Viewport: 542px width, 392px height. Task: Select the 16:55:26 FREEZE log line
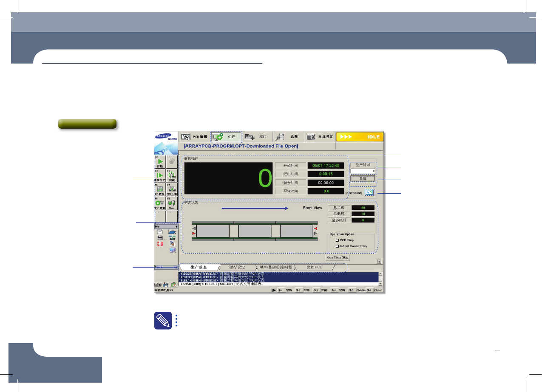tap(278, 274)
